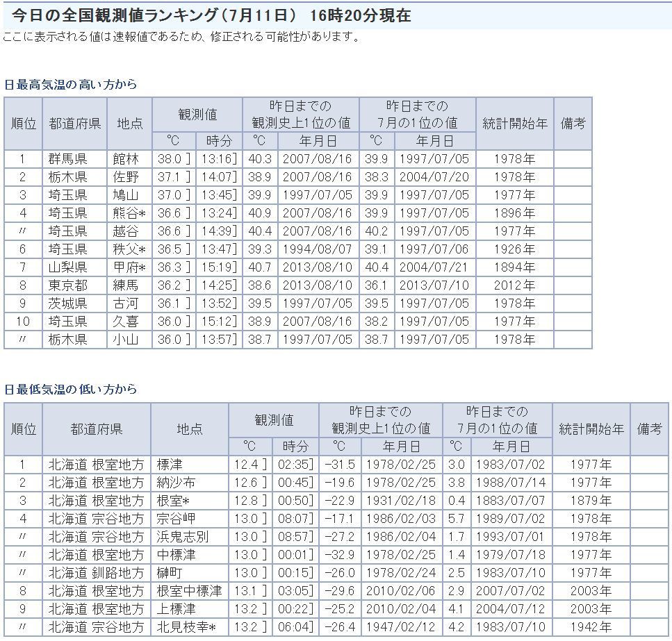Click the 日最高気温の高い方から section heading
The height and width of the screenshot is (641, 672).
(x=70, y=85)
